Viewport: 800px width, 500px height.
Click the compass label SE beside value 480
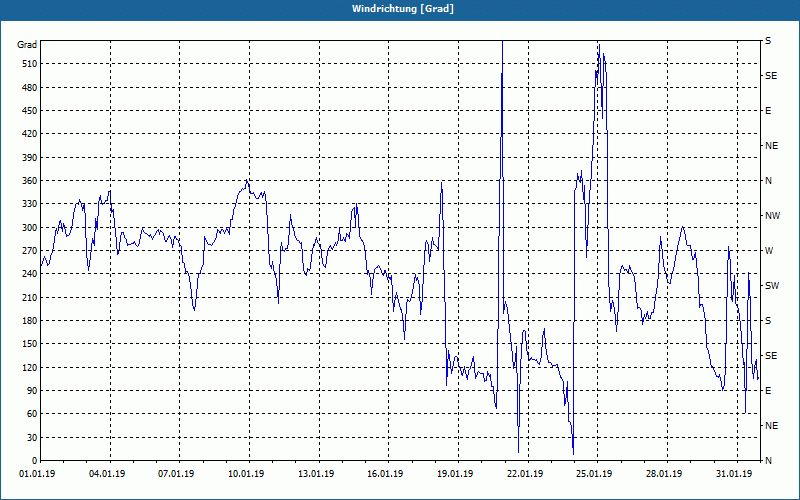click(771, 76)
